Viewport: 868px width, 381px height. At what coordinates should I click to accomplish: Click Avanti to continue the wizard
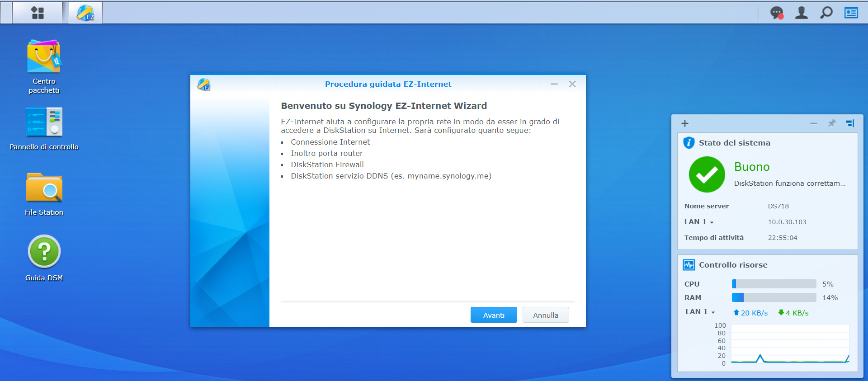[x=494, y=315]
